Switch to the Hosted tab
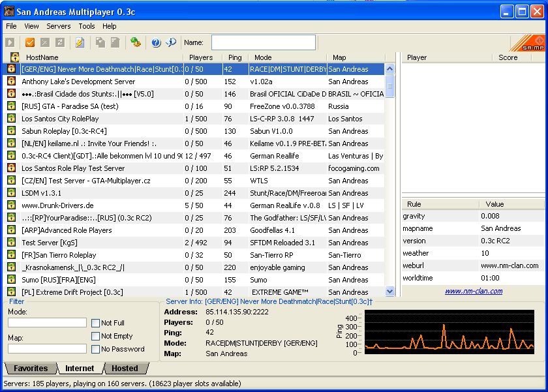This screenshot has width=548, height=392. point(125,369)
